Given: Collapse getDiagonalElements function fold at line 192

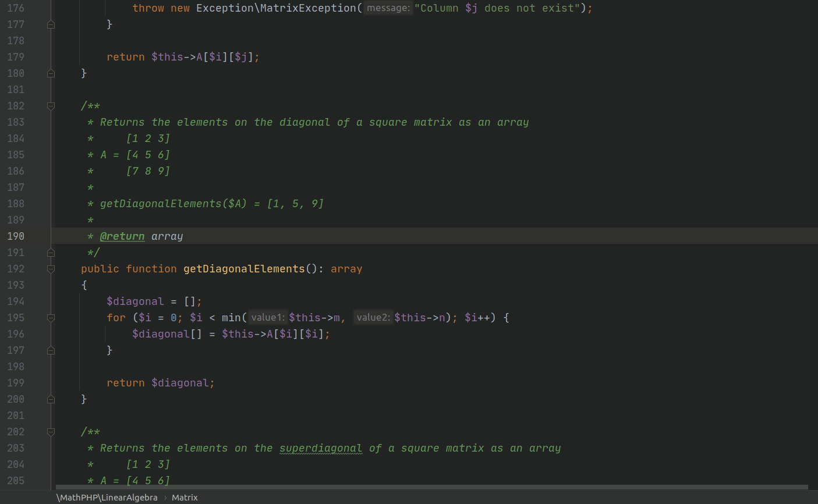Looking at the screenshot, I should (x=51, y=269).
